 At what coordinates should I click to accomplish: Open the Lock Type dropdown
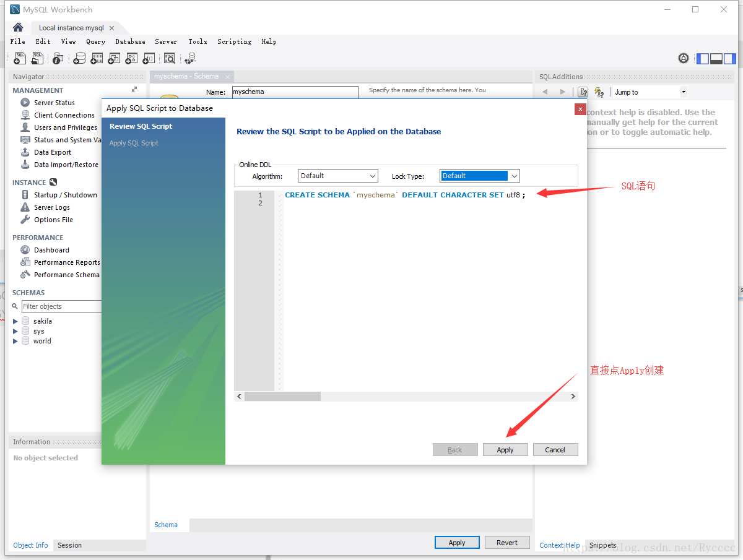pos(480,176)
